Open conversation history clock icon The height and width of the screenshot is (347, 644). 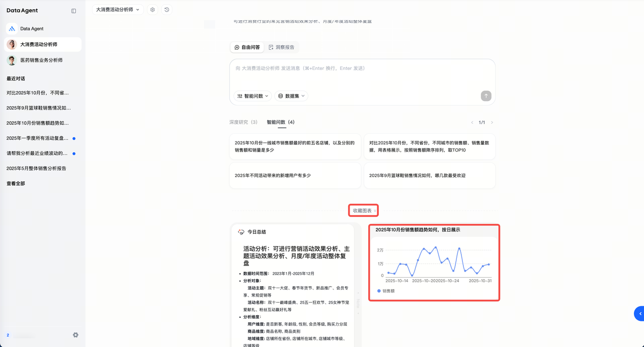[167, 10]
